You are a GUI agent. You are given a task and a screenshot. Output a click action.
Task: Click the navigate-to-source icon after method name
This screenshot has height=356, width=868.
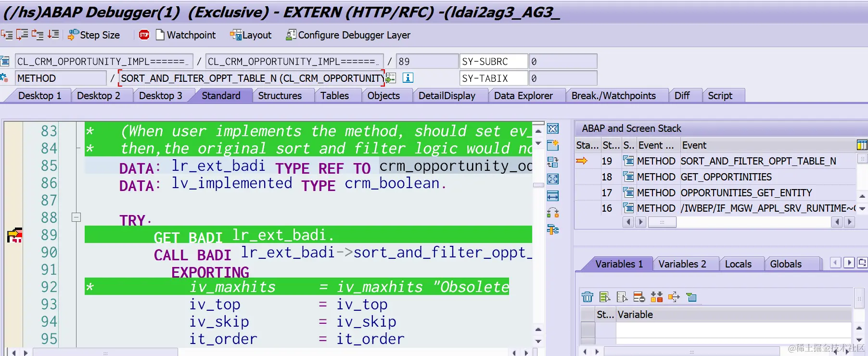pyautogui.click(x=391, y=77)
